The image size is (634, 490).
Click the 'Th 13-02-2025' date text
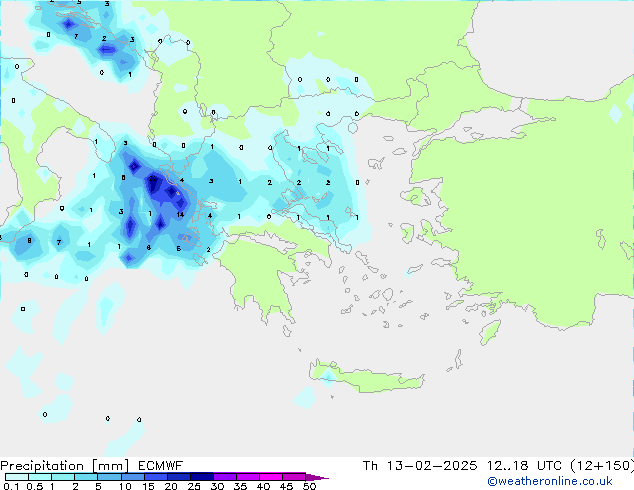(420, 466)
